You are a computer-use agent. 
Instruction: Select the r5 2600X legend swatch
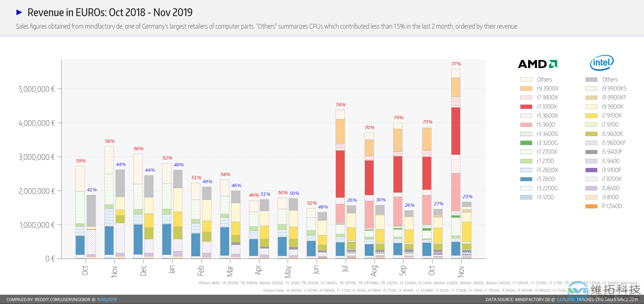click(526, 170)
